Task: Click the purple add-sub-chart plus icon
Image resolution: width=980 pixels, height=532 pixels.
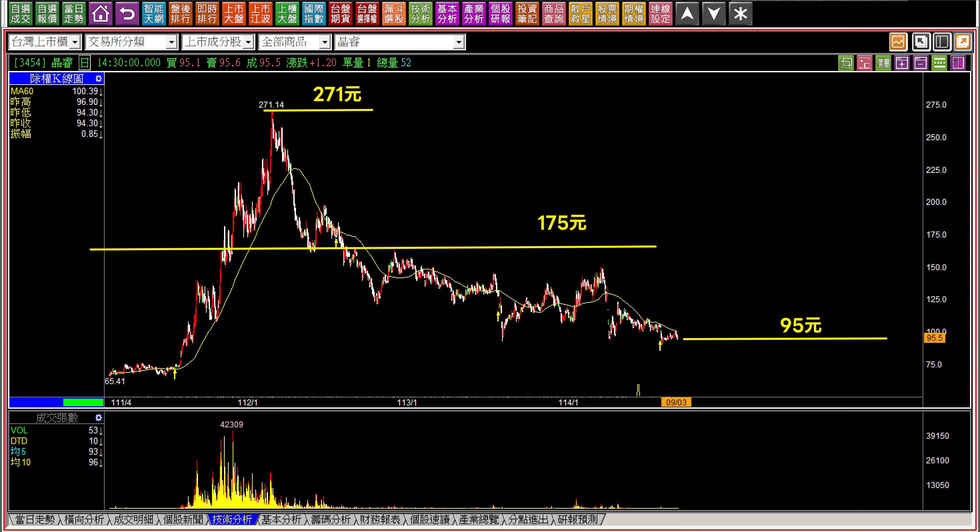Action: pyautogui.click(x=902, y=63)
